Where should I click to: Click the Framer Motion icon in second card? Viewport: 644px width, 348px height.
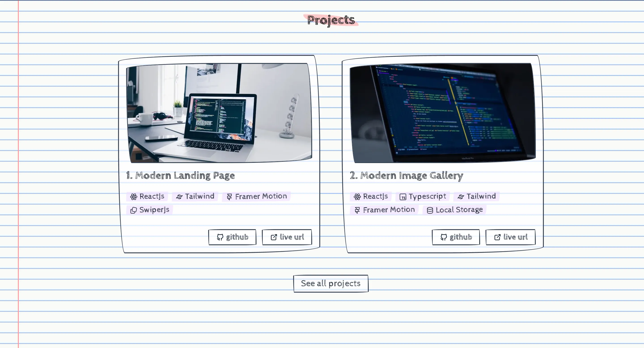(357, 210)
